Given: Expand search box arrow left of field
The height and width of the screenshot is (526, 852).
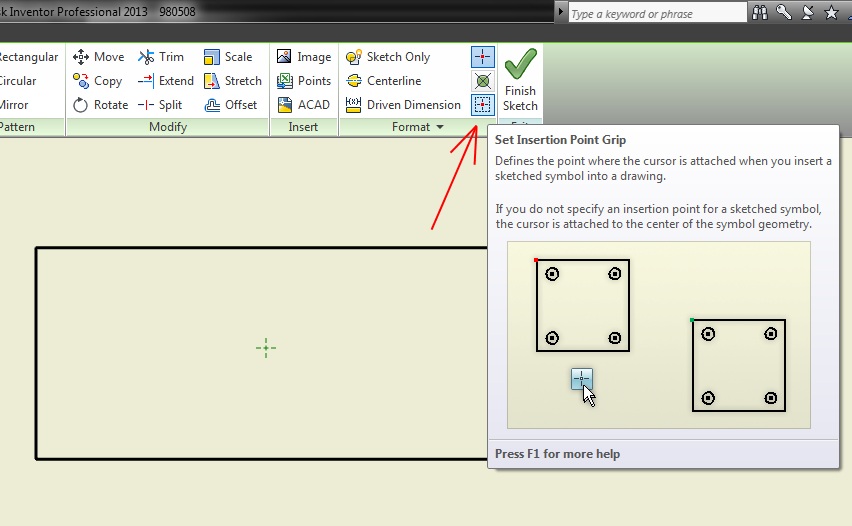Looking at the screenshot, I should pos(561,11).
